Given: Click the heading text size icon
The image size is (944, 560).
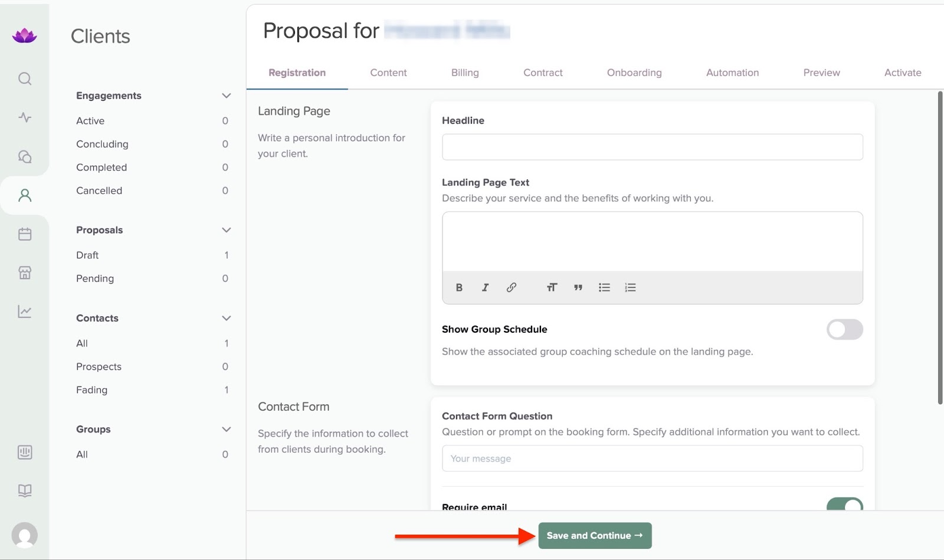Looking at the screenshot, I should 552,287.
